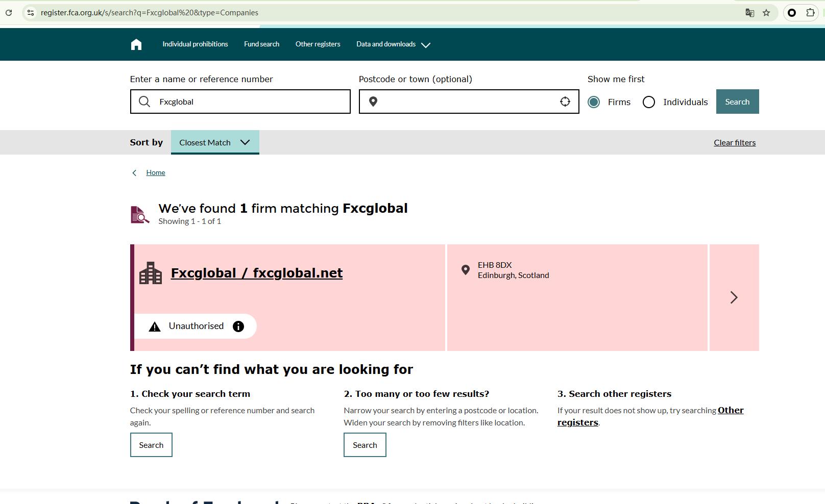The width and height of the screenshot is (825, 504).
Task: Click the circular profile icon in toolbar
Action: [792, 13]
